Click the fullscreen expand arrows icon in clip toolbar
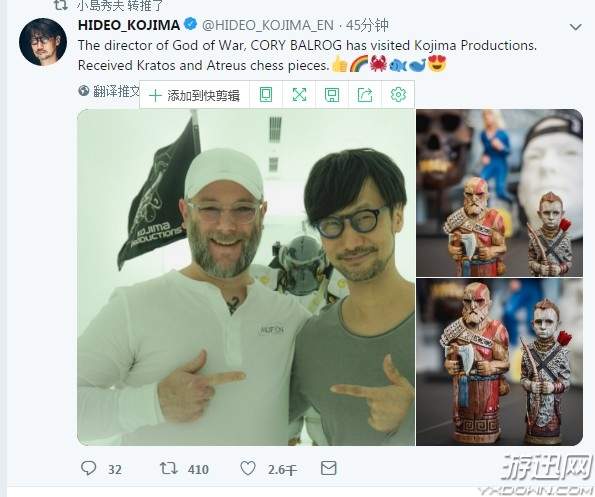 click(x=299, y=94)
